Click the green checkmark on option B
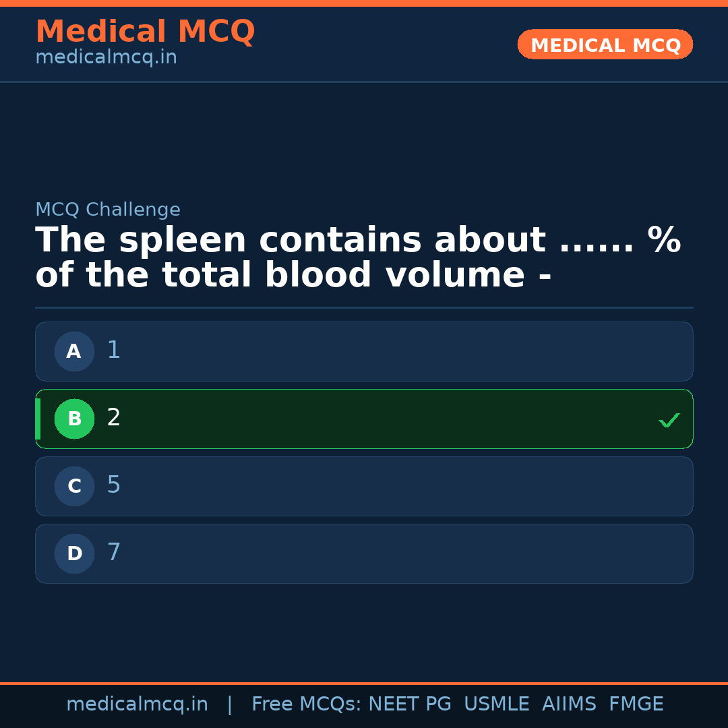This screenshot has width=728, height=728. click(669, 420)
